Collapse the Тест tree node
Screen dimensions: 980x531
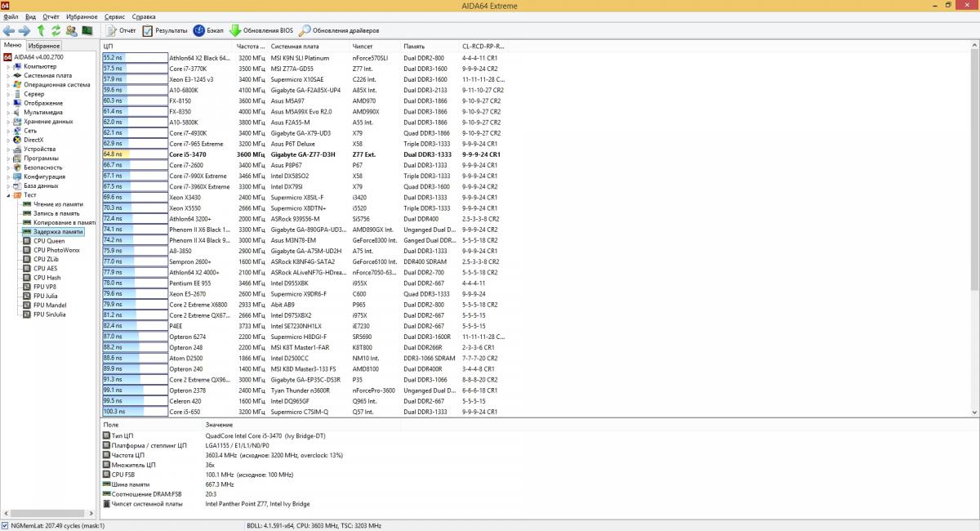click(8, 195)
